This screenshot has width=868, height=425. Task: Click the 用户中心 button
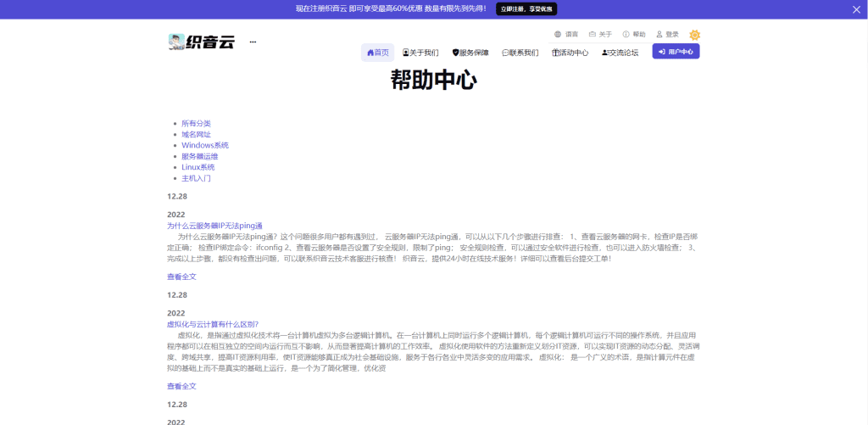tap(676, 52)
